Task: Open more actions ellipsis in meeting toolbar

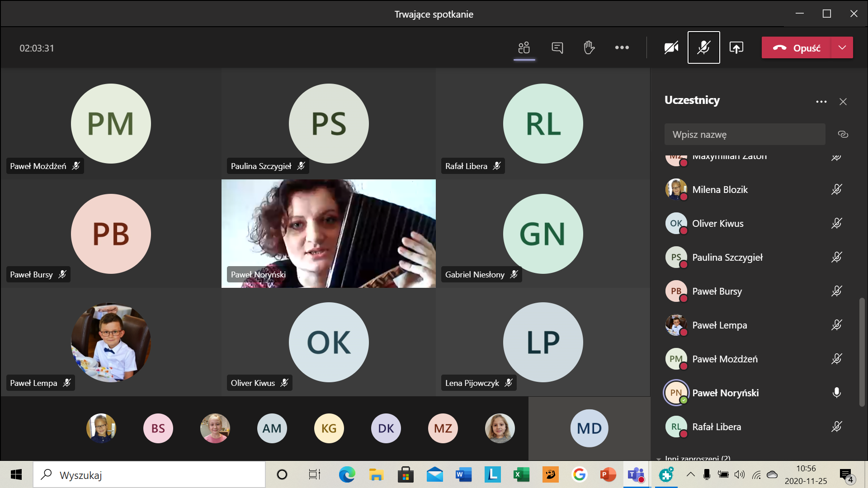Action: pos(622,47)
